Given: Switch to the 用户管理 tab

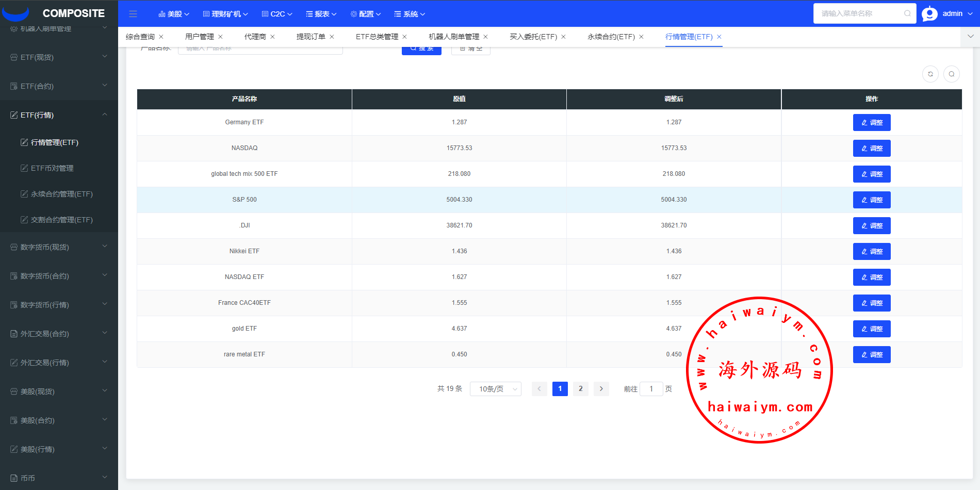Looking at the screenshot, I should tap(200, 37).
